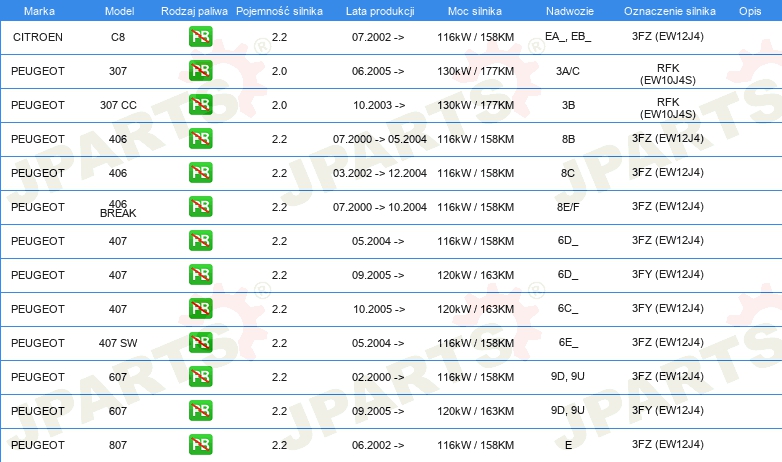Click fuel icon in 406 8C body row
782x462 pixels.
pyautogui.click(x=200, y=172)
